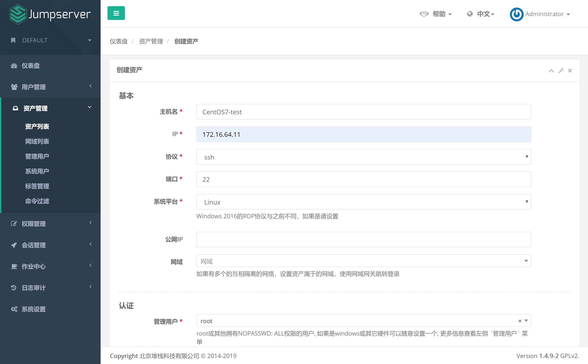Open the Administrator user menu

(x=547, y=14)
